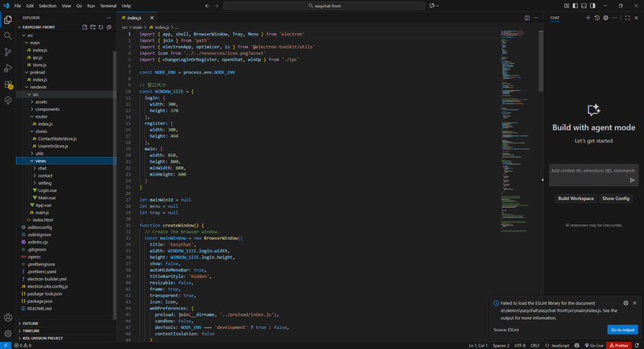Split the editor to the right

[x=526, y=17]
